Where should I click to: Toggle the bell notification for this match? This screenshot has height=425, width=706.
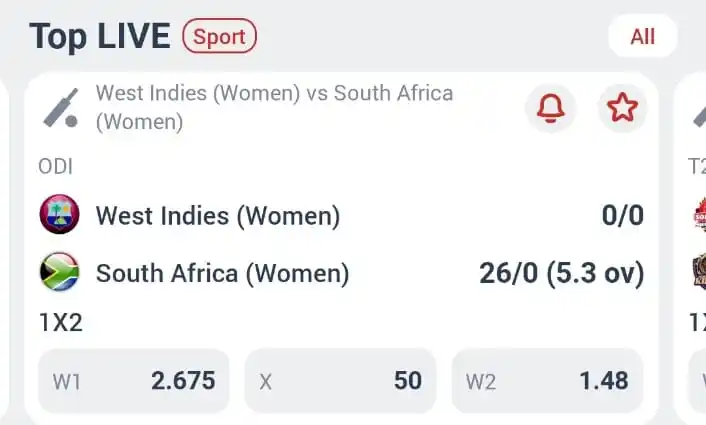550,108
